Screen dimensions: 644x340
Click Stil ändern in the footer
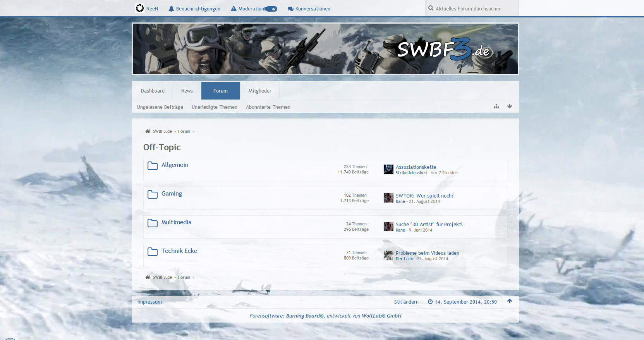(x=406, y=302)
